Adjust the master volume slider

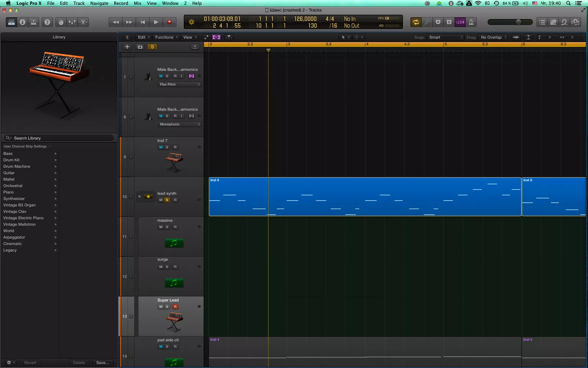518,22
